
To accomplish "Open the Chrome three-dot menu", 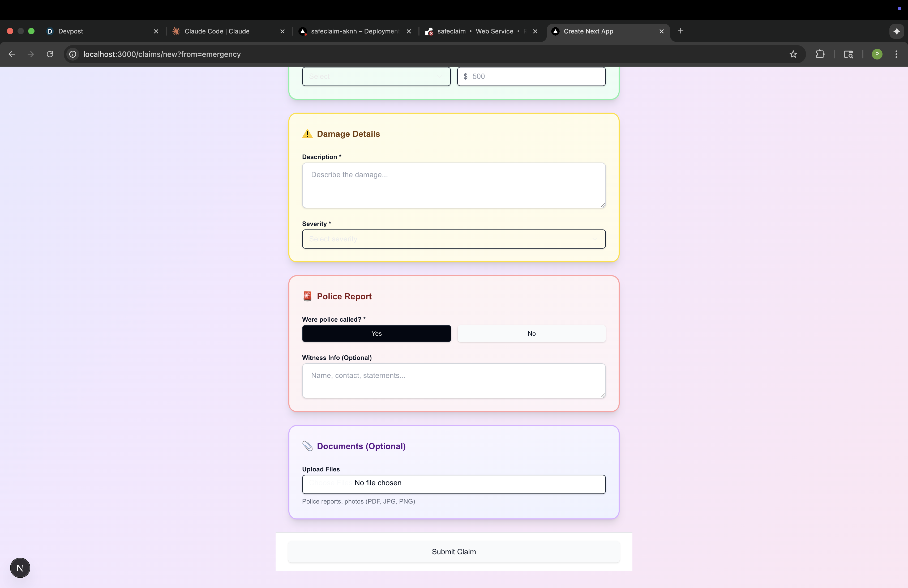I will point(896,54).
